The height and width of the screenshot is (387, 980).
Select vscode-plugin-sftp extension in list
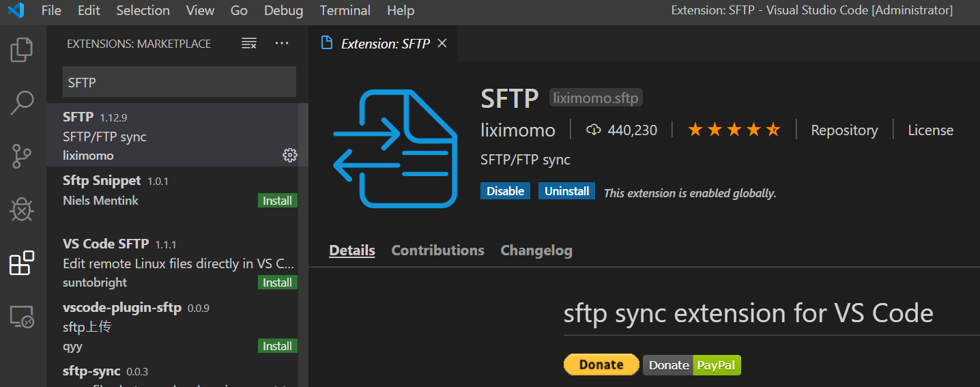pyautogui.click(x=177, y=326)
